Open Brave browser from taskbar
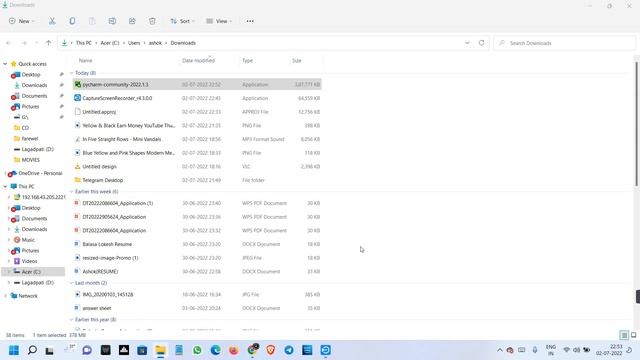This screenshot has height=360, width=640. click(x=271, y=350)
